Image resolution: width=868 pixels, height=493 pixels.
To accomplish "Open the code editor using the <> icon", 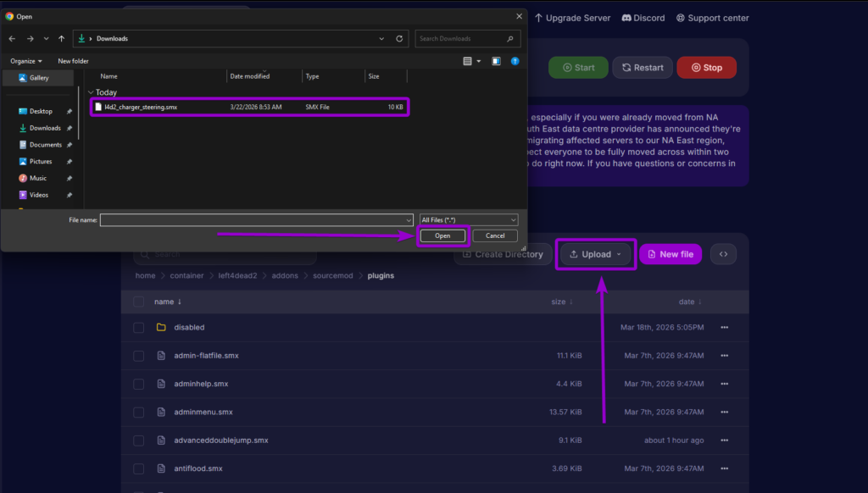I will coord(723,254).
